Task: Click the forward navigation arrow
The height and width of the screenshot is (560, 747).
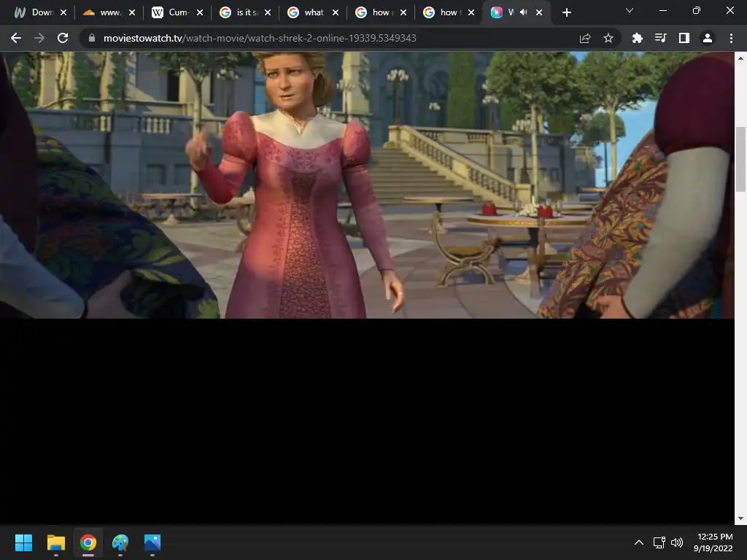Action: [x=39, y=38]
